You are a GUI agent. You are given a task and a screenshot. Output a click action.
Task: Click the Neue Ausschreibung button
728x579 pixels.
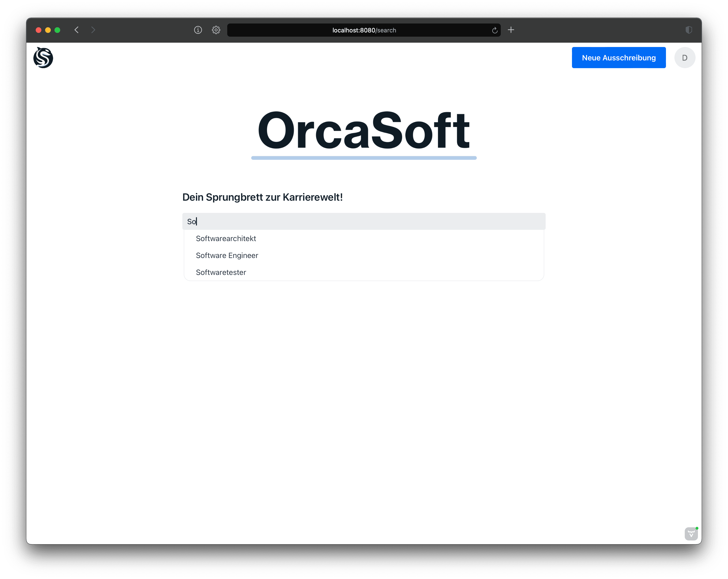618,58
